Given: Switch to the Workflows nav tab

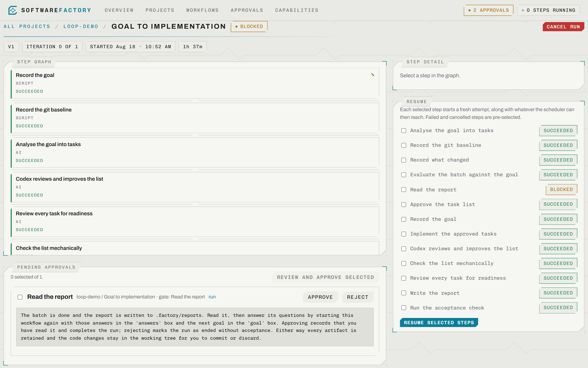Looking at the screenshot, I should point(202,10).
